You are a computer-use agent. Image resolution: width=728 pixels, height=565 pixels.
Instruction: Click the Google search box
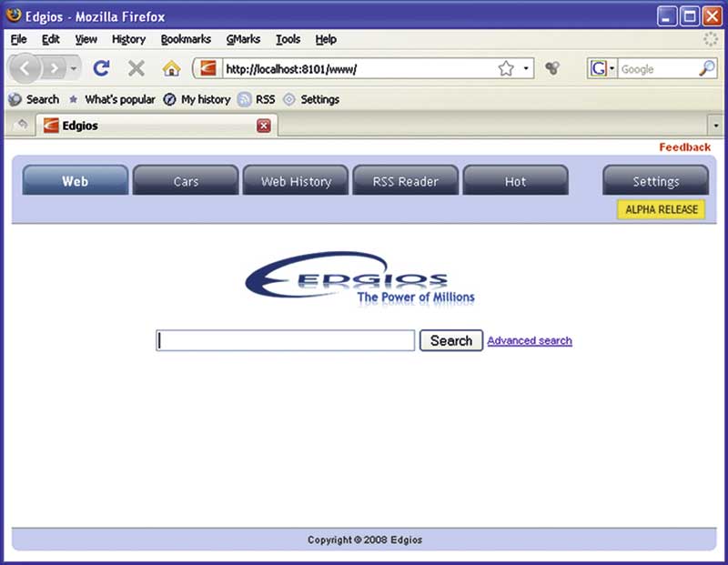658,69
